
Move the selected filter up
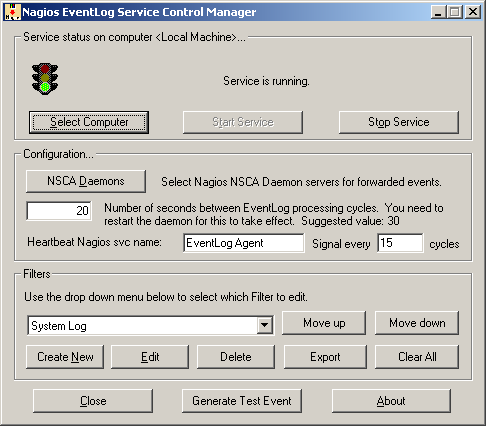[324, 323]
